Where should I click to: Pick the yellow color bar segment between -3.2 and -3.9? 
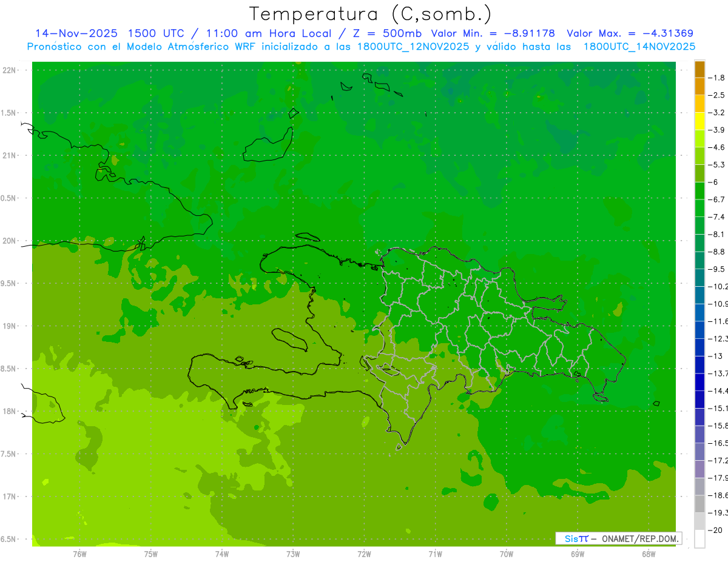699,121
